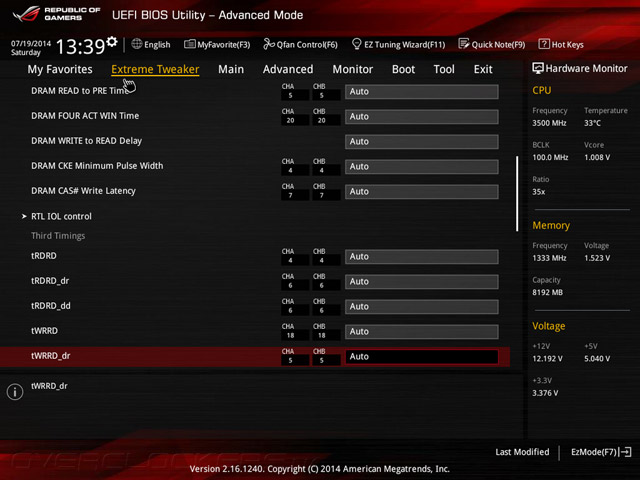Expand RTL IOL control submenu
Screen dimensions: 640x480
61,216
